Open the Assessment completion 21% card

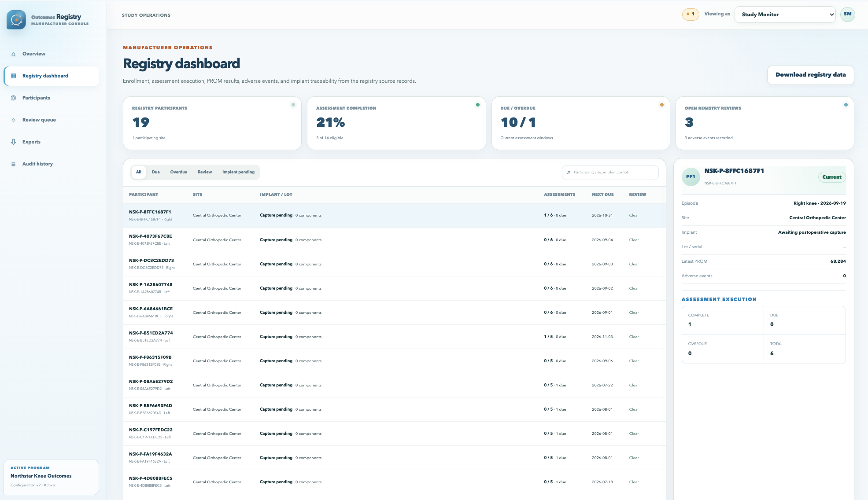[x=396, y=123]
